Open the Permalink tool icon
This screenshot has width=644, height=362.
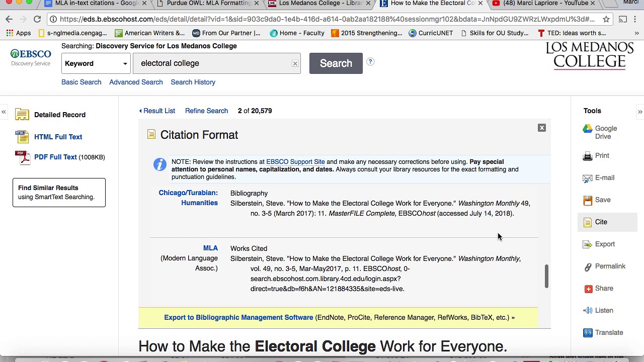pyautogui.click(x=588, y=266)
